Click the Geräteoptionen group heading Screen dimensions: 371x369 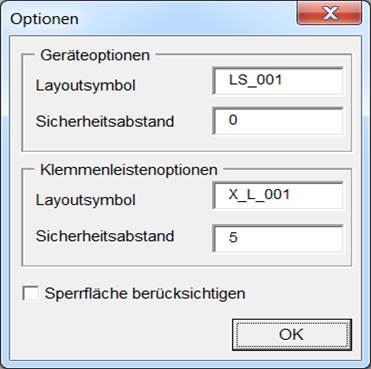tap(95, 55)
